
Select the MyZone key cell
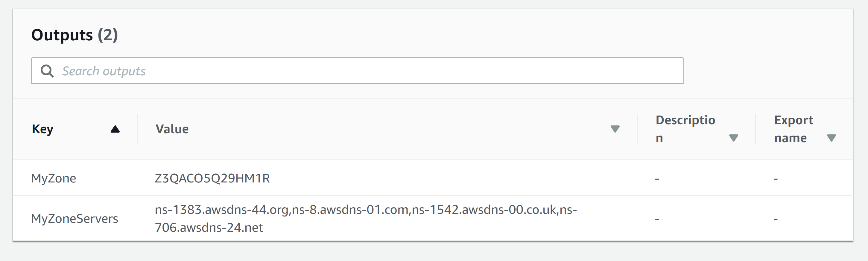click(54, 178)
